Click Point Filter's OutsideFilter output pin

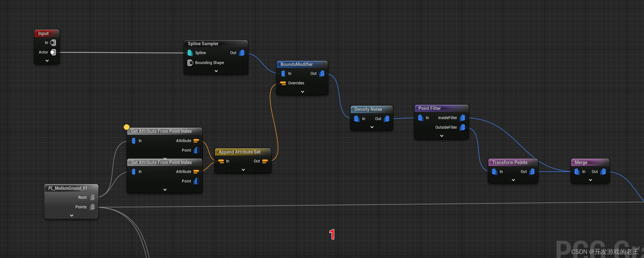pos(462,127)
